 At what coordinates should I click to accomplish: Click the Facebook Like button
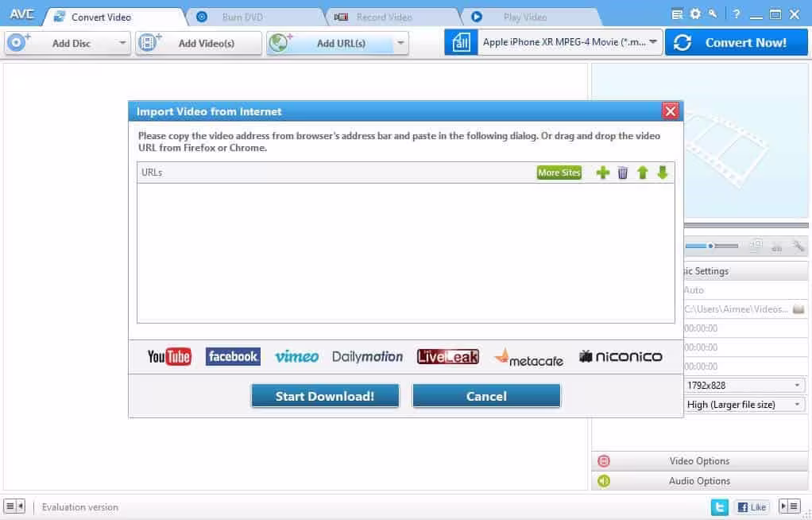pos(752,507)
